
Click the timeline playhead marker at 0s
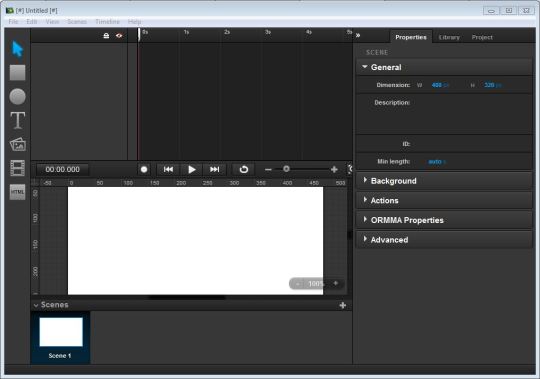pos(139,34)
